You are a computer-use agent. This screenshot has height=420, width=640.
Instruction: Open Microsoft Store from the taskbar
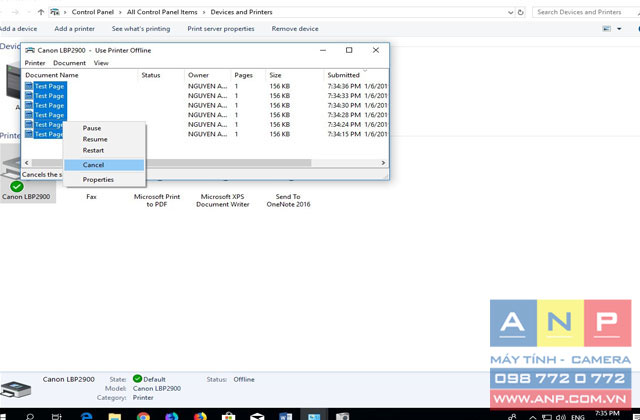(x=229, y=416)
